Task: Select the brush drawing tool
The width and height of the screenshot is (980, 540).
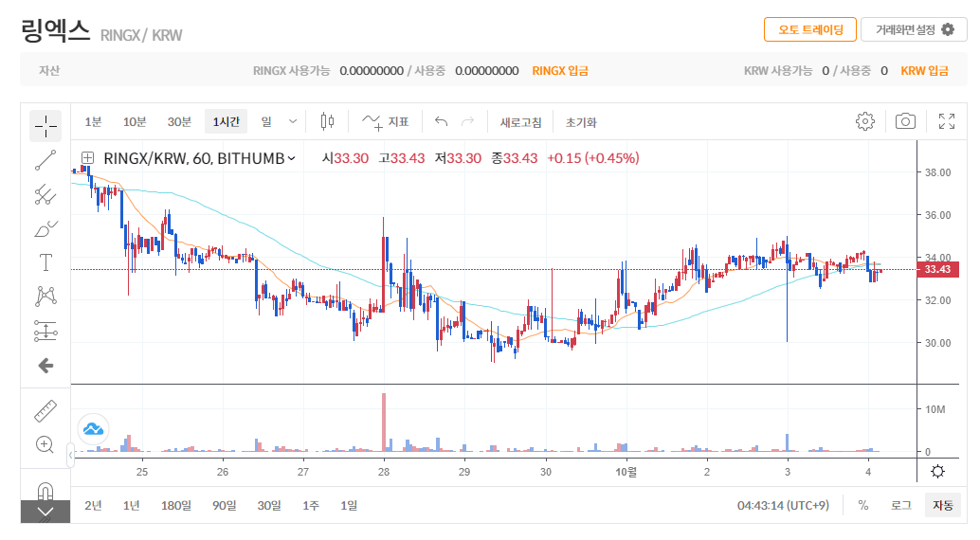Action: coord(45,229)
